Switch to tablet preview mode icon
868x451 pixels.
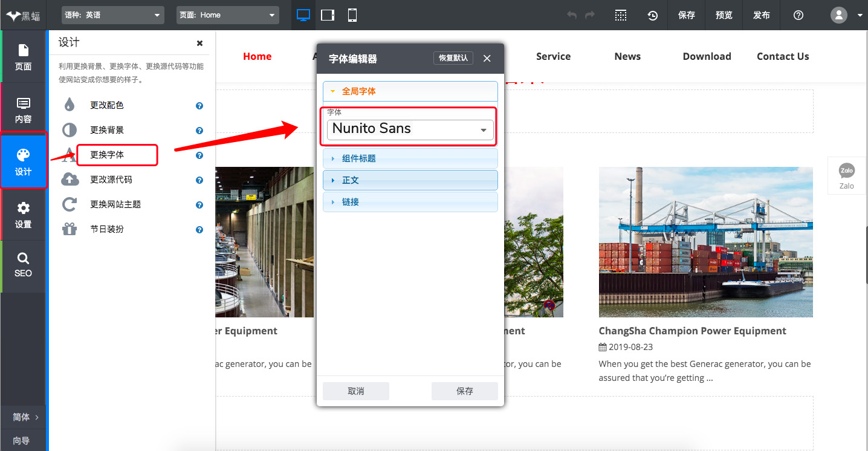pyautogui.click(x=328, y=15)
